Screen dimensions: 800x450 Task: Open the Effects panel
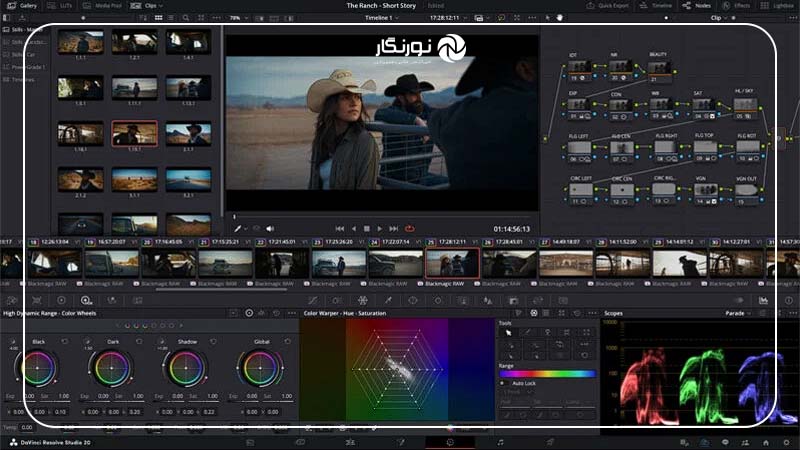click(736, 6)
